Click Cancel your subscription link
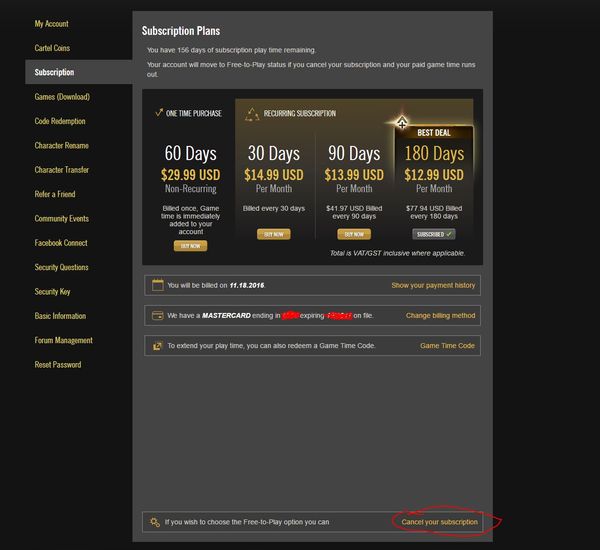 (x=438, y=522)
